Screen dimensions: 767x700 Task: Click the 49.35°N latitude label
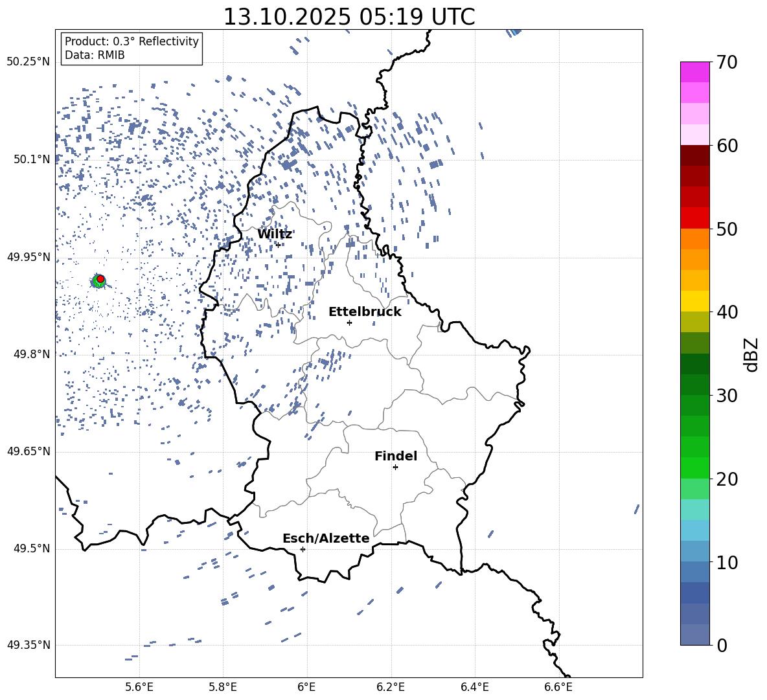29,645
